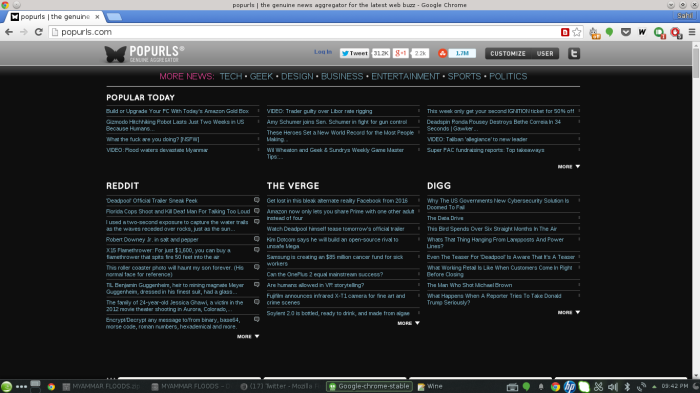Expand MORE under The Verge section
700x393 pixels.
408,323
